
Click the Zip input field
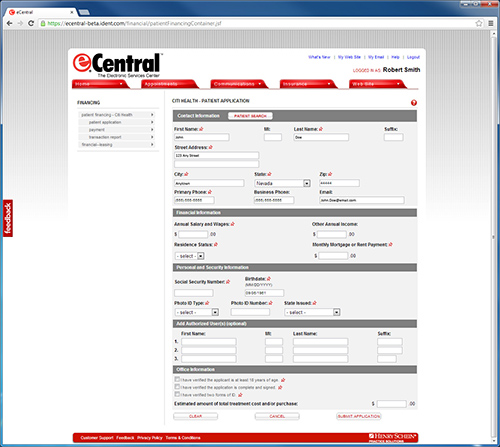pos(339,183)
